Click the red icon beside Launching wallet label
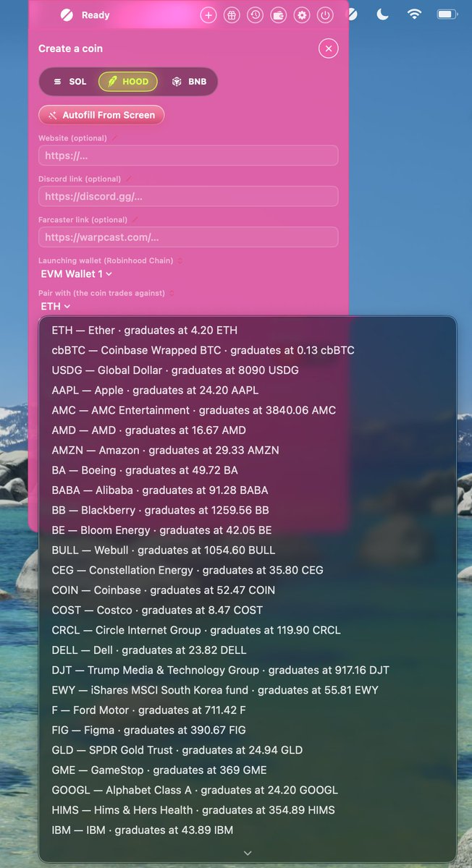472x868 pixels. point(180,260)
